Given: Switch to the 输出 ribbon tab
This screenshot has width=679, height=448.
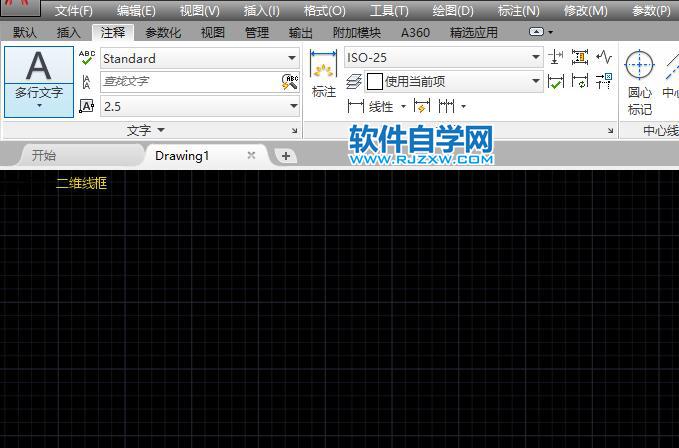Looking at the screenshot, I should coord(301,32).
